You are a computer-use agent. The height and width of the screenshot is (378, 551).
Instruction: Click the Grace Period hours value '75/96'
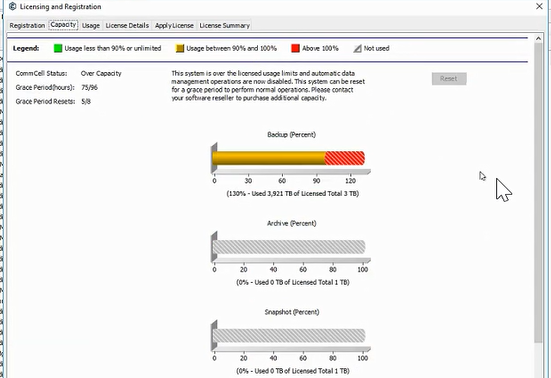89,87
